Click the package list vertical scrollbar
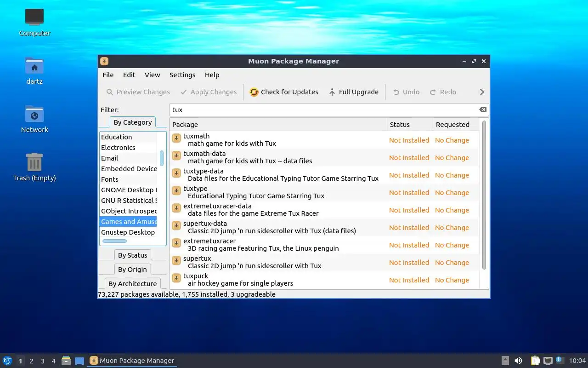588x368 pixels. coord(484,195)
